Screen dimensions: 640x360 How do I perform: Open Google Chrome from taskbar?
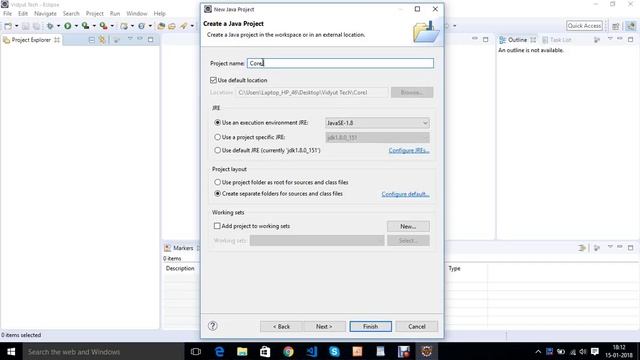click(x=288, y=351)
